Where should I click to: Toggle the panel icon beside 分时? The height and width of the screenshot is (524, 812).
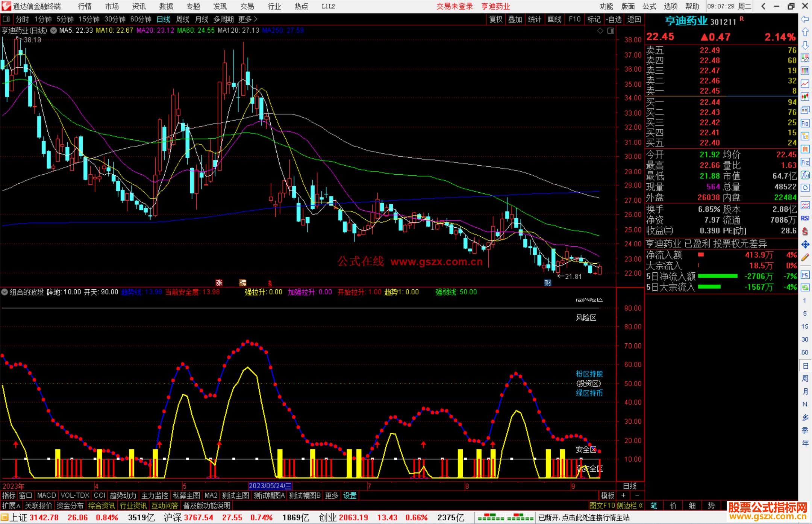[x=6, y=19]
